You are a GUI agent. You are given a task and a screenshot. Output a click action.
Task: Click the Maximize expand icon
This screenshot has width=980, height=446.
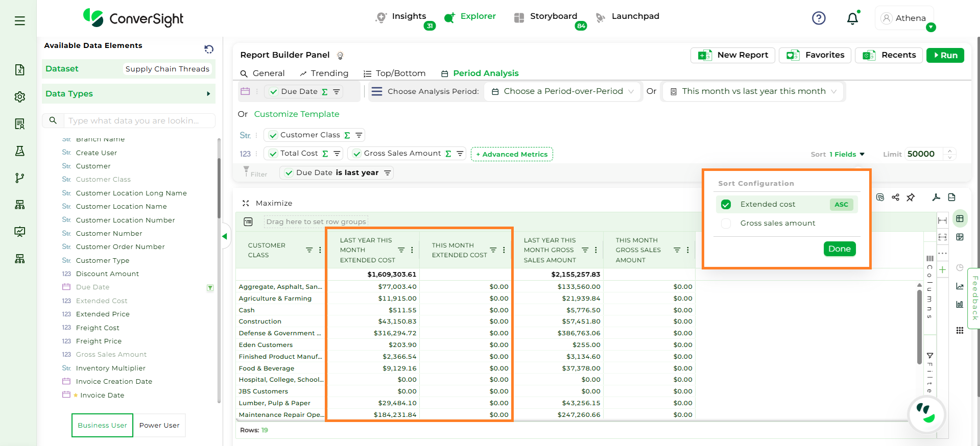(x=246, y=203)
